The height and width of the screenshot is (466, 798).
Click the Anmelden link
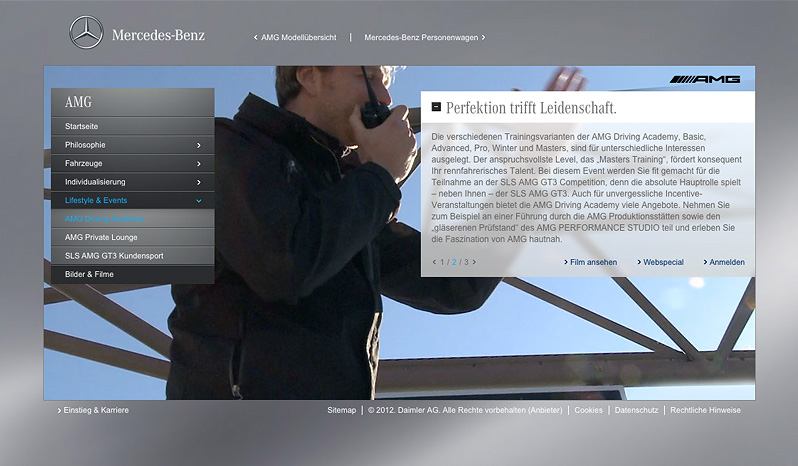point(724,262)
